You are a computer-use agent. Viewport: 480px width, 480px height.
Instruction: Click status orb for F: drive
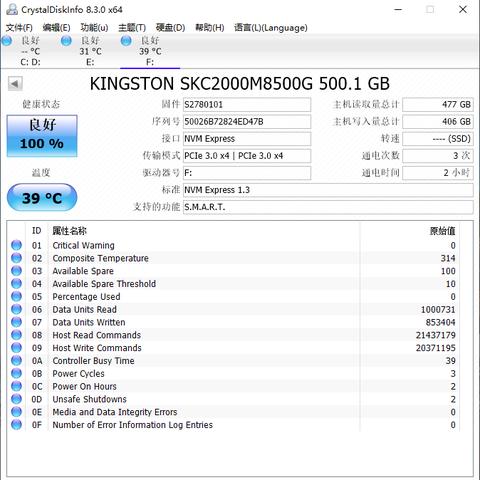coord(126,41)
